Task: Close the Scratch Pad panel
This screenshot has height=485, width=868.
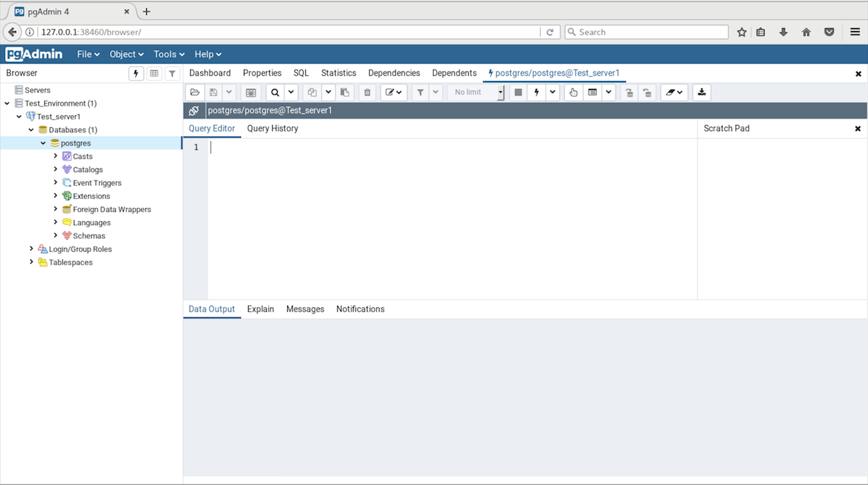Action: click(858, 128)
